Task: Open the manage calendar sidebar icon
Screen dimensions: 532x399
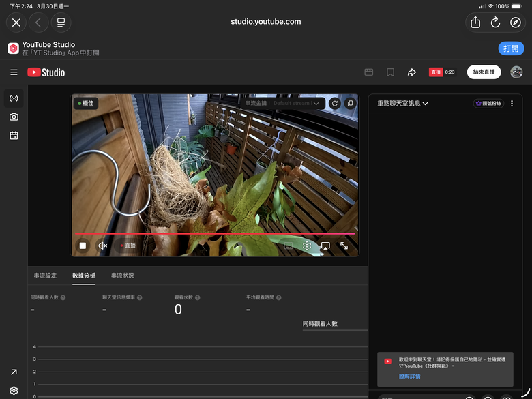Action: [x=14, y=136]
